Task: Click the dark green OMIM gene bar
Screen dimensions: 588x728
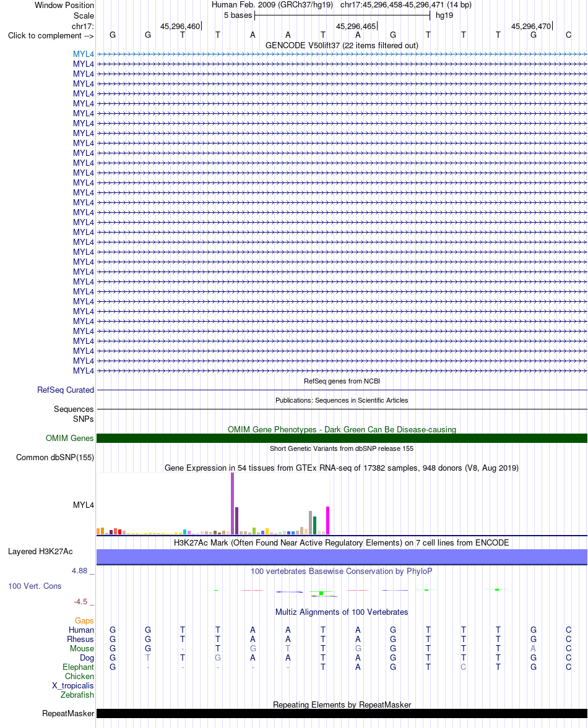Action: point(342,439)
